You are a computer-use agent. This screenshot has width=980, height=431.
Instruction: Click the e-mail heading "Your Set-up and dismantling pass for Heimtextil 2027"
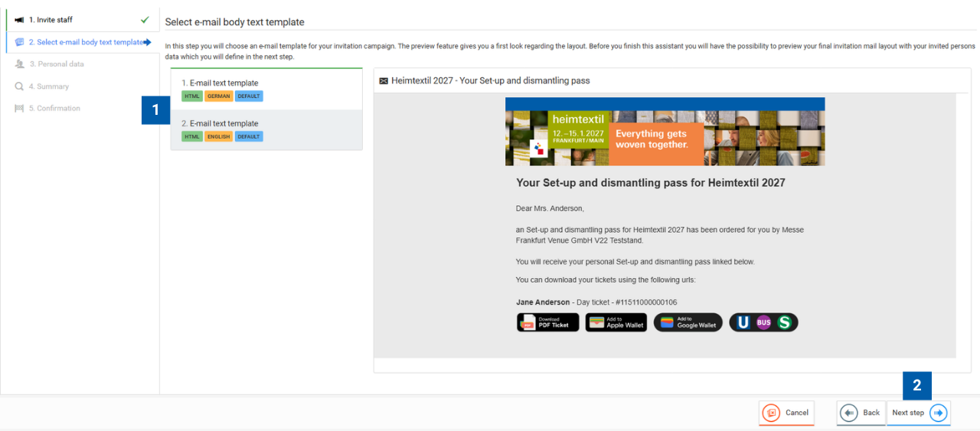pyautogui.click(x=651, y=183)
